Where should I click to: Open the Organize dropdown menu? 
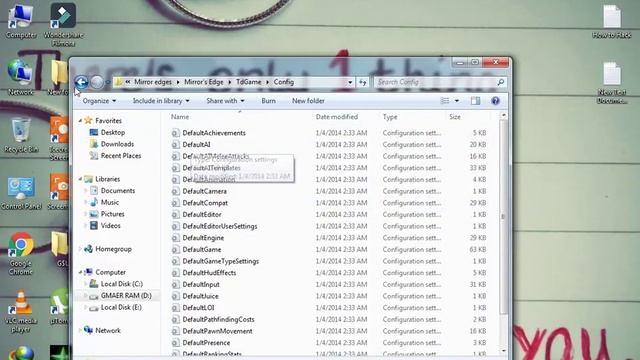pyautogui.click(x=99, y=101)
